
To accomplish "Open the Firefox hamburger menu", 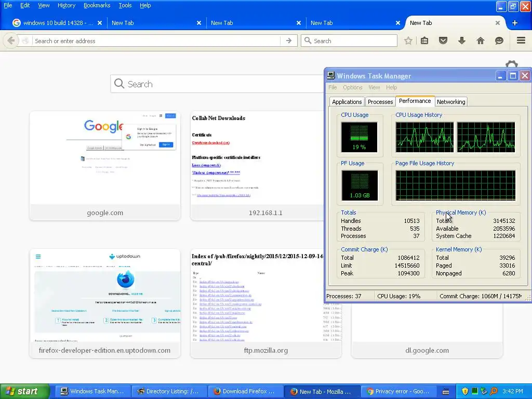I will [521, 41].
